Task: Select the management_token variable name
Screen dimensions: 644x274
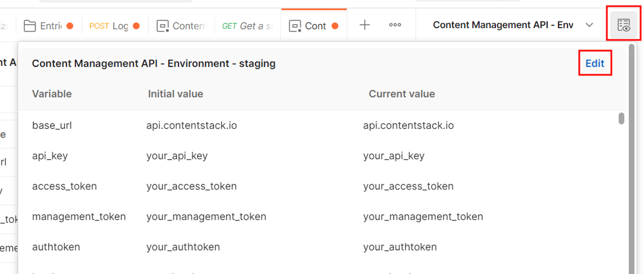Action: click(79, 216)
